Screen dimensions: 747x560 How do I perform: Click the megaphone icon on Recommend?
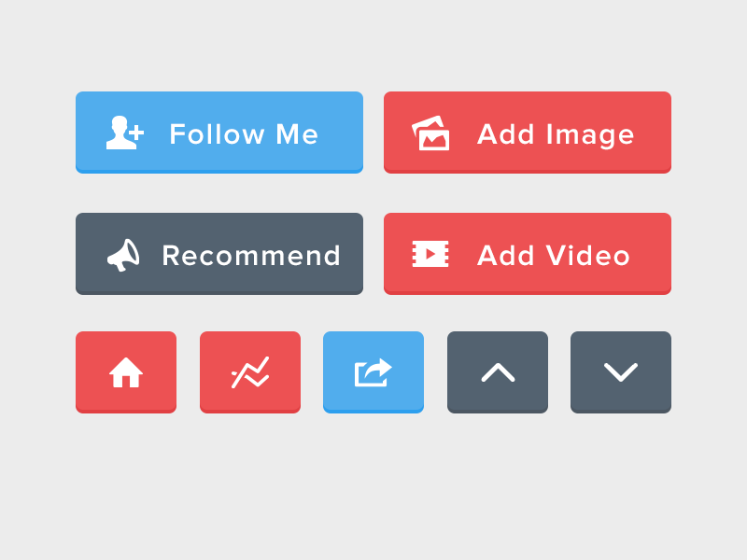coord(123,255)
